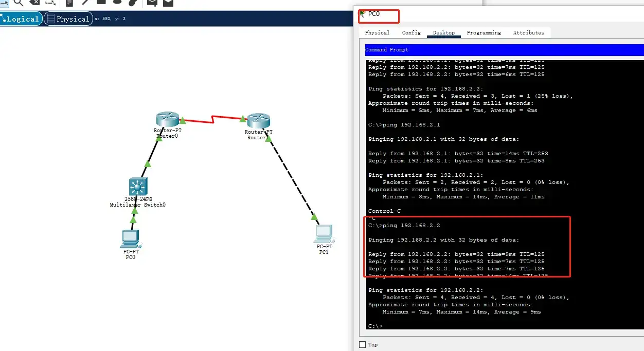
Task: Open the Programming tab
Action: pyautogui.click(x=484, y=32)
